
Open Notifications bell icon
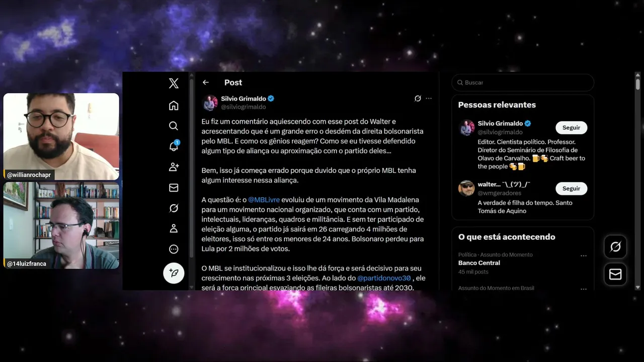[174, 146]
